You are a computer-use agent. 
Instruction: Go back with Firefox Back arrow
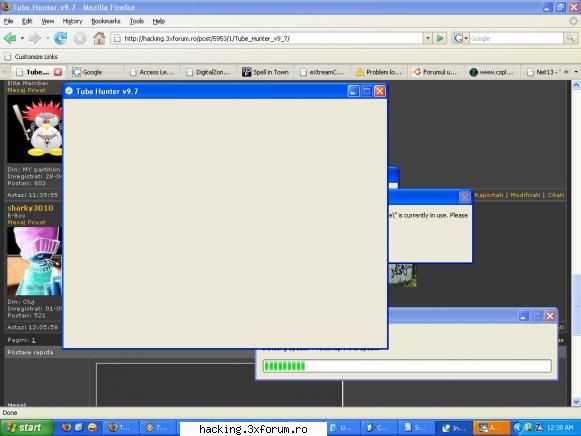[x=10, y=38]
